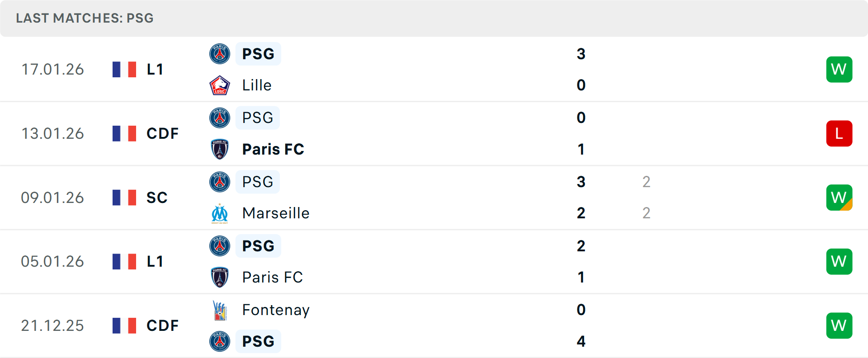This screenshot has height=358, width=868.
Task: Click the Last Matches: PSG header
Action: tap(85, 18)
